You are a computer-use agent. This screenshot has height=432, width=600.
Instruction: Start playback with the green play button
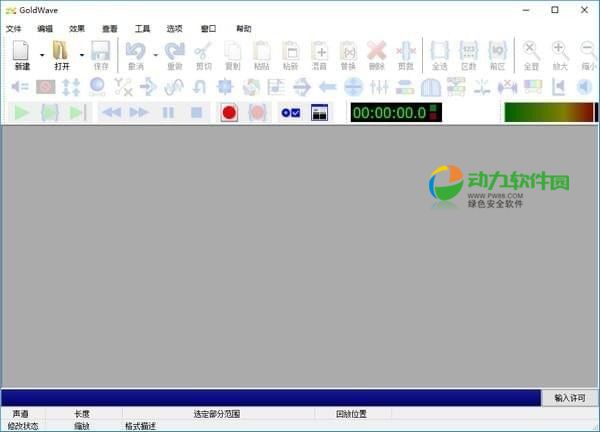tap(21, 112)
